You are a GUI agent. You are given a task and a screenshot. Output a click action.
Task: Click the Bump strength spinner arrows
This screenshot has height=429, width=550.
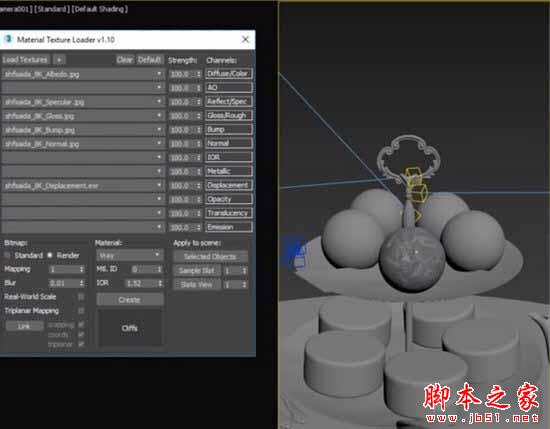pyautogui.click(x=199, y=130)
